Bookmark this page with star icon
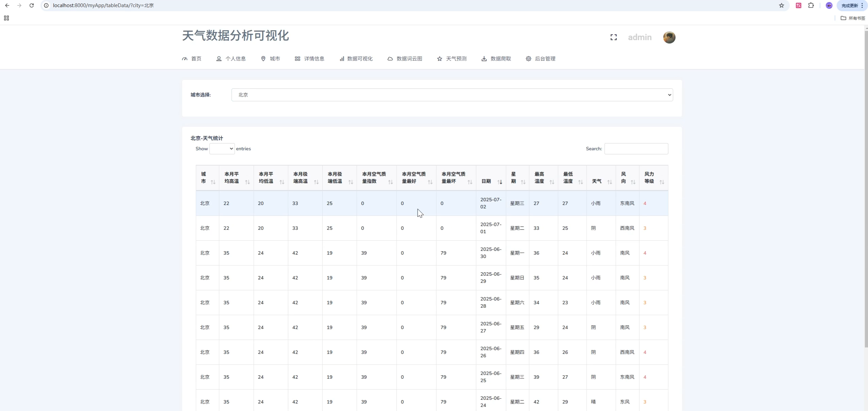This screenshot has width=868, height=411. [781, 5]
